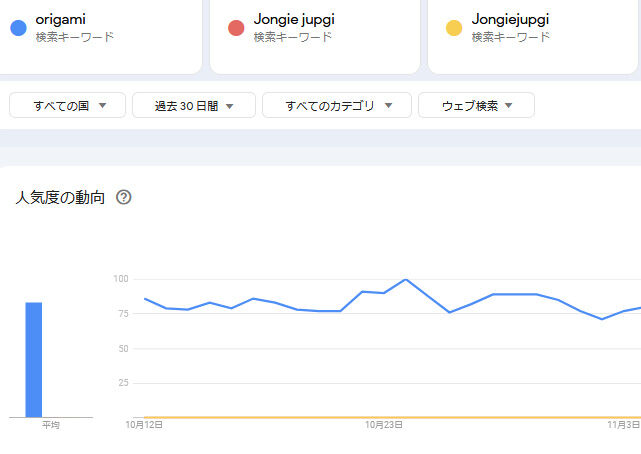The height and width of the screenshot is (454, 641).
Task: Click the help icon beside 人気度の動向
Action: [124, 197]
